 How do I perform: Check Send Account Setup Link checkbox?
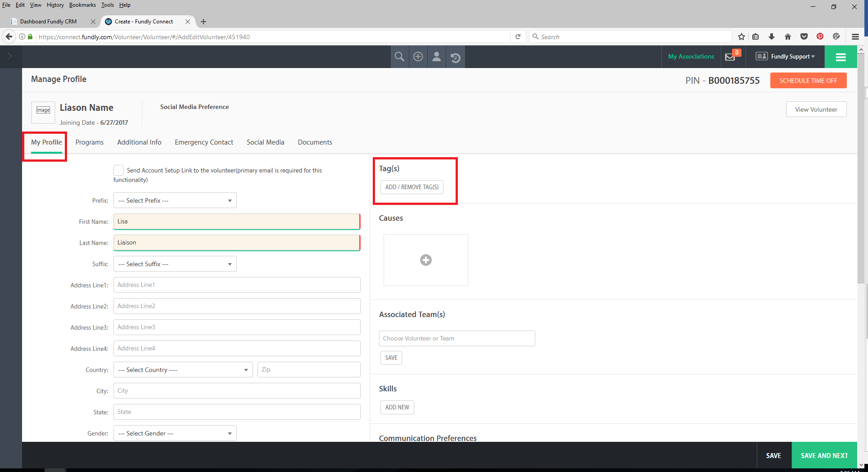pos(119,170)
